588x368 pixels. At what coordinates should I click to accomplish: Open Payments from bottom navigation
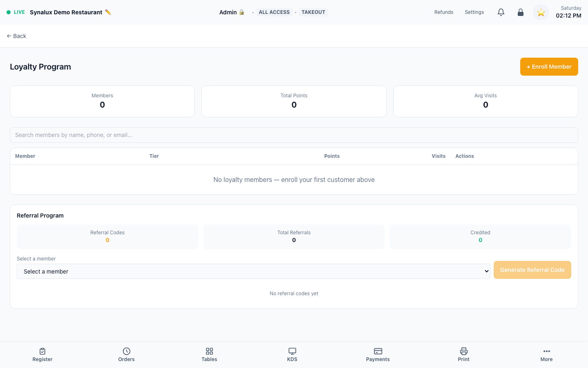[378, 355]
